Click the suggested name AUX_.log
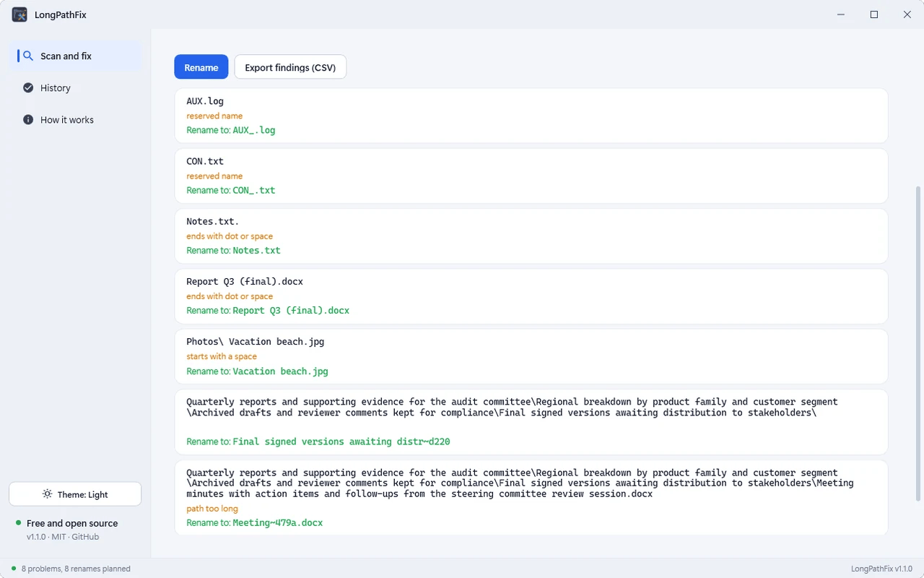 [x=254, y=130]
